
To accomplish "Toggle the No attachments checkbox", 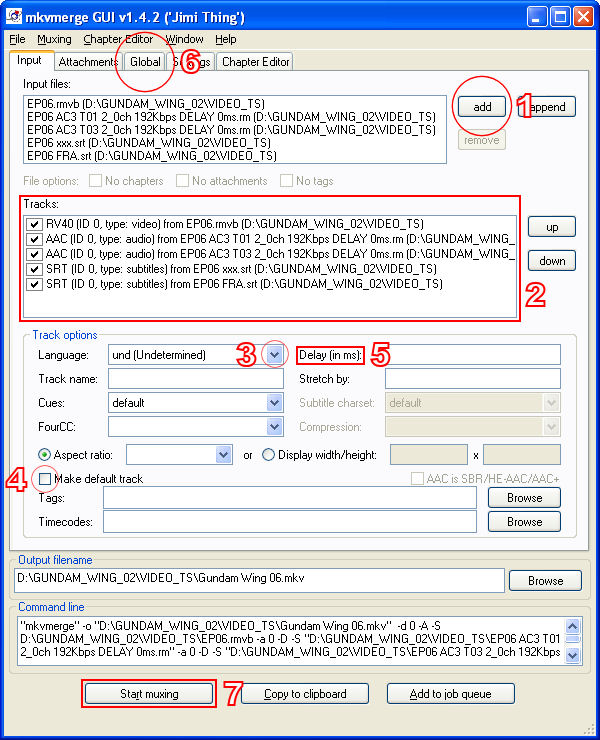I will (182, 181).
